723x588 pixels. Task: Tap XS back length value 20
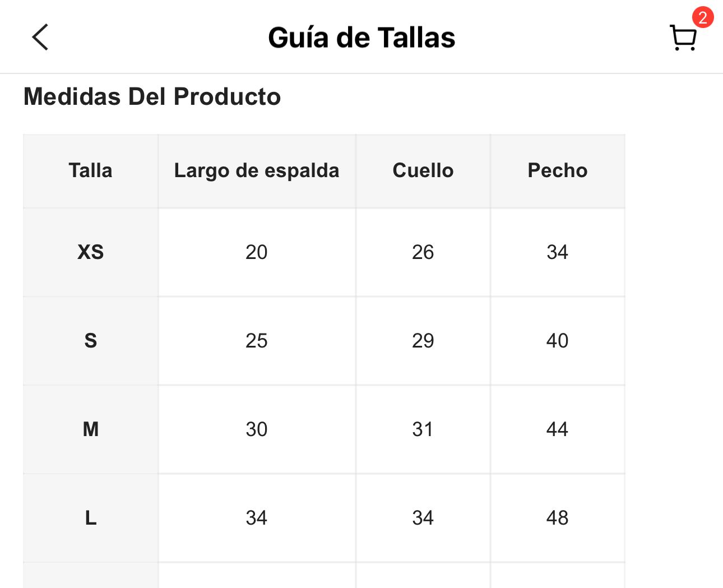click(x=257, y=252)
